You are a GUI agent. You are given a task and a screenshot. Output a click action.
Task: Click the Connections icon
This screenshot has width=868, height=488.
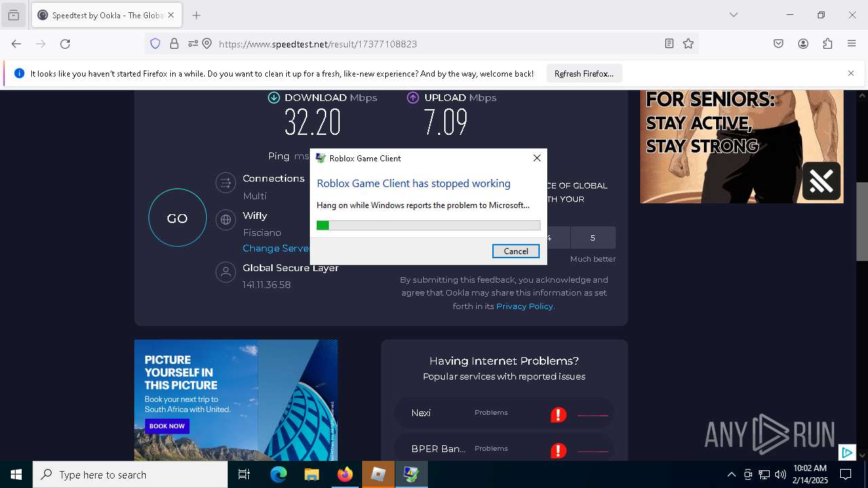[x=225, y=182]
